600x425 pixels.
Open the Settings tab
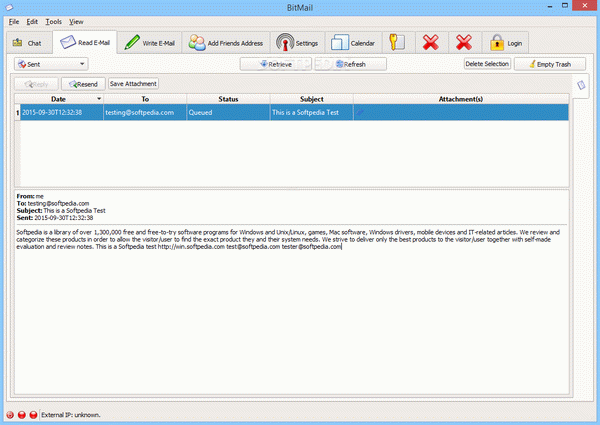point(297,43)
